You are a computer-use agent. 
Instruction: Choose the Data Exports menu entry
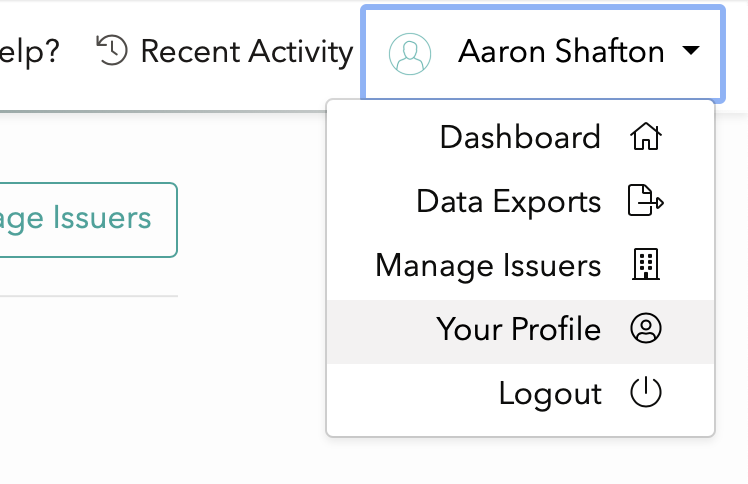tap(509, 201)
